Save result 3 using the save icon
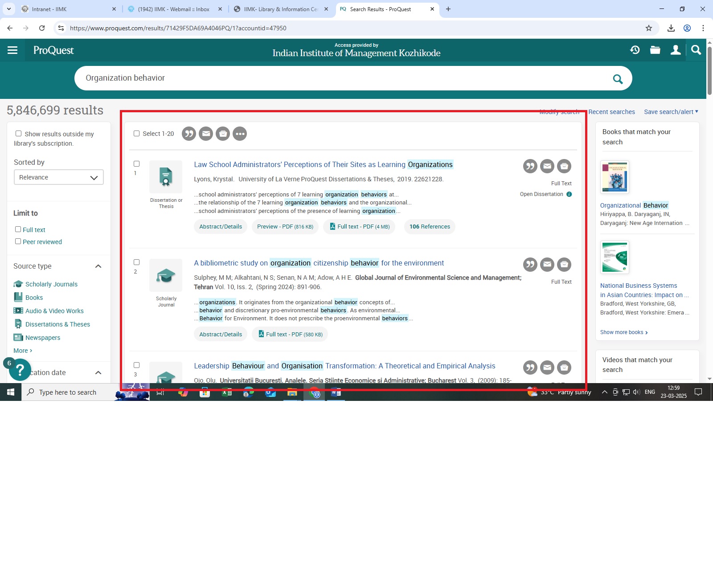Image resolution: width=713 pixels, height=588 pixels. (x=564, y=368)
